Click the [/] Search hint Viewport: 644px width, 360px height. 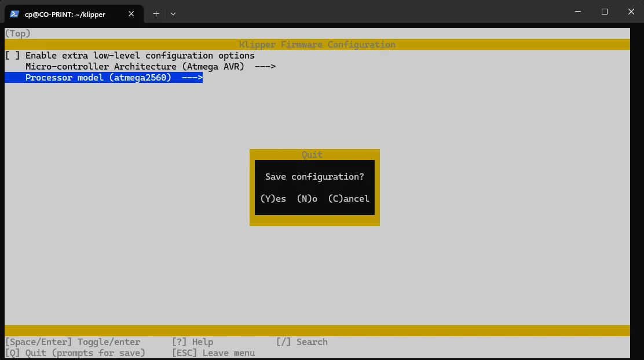coord(302,342)
